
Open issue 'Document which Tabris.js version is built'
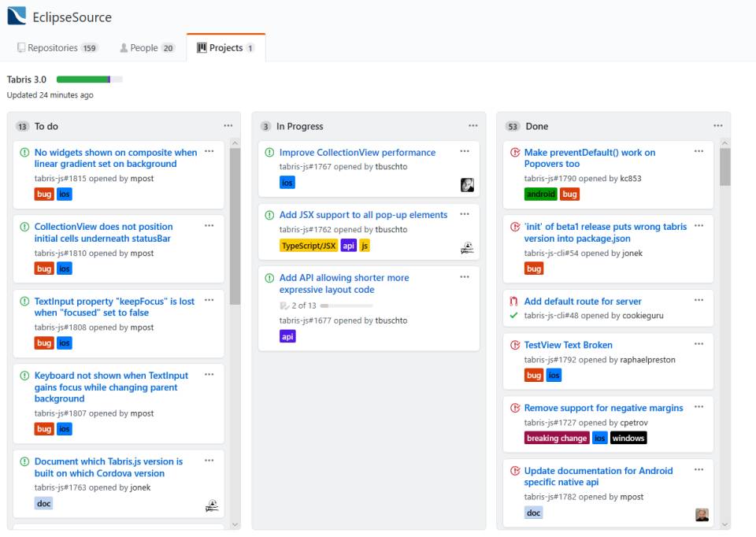(109, 467)
